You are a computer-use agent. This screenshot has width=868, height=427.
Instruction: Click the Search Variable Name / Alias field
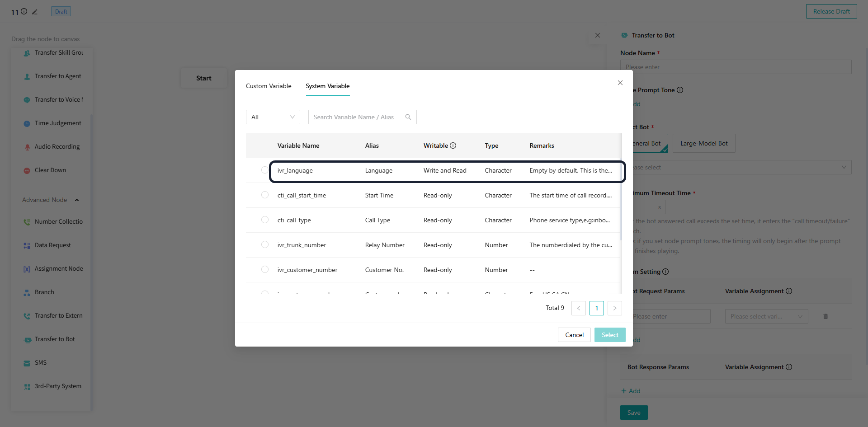pyautogui.click(x=362, y=117)
